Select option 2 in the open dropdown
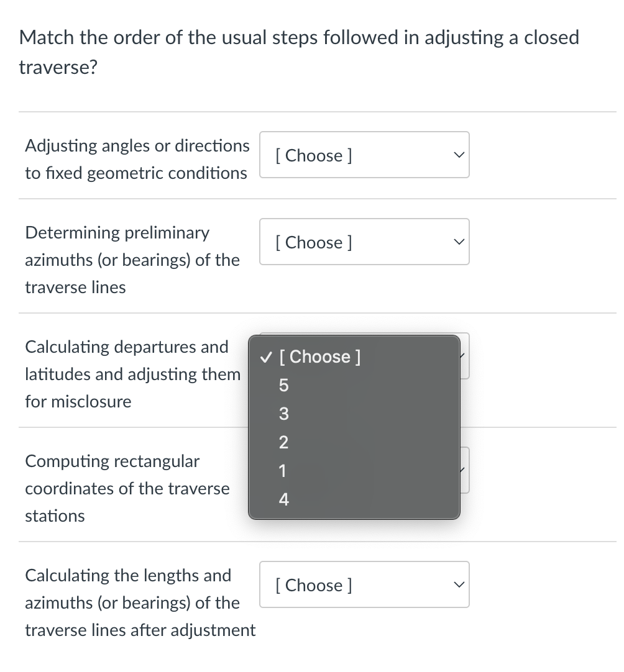This screenshot has height=672, width=624. pos(283,442)
